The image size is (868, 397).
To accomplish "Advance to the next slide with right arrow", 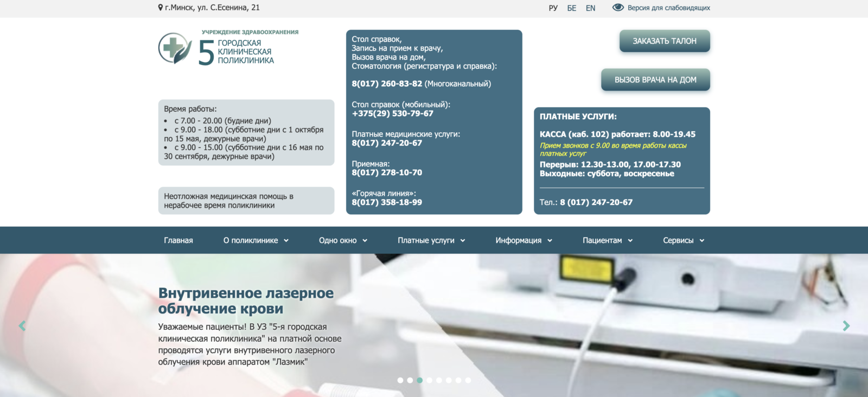I will click(x=846, y=326).
